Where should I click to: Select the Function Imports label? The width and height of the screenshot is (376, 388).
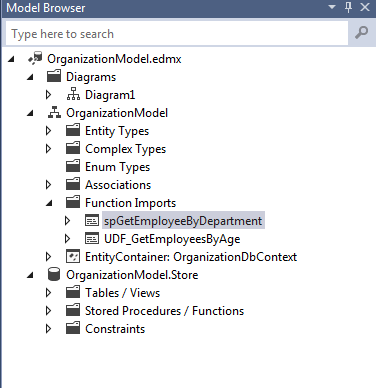(130, 203)
